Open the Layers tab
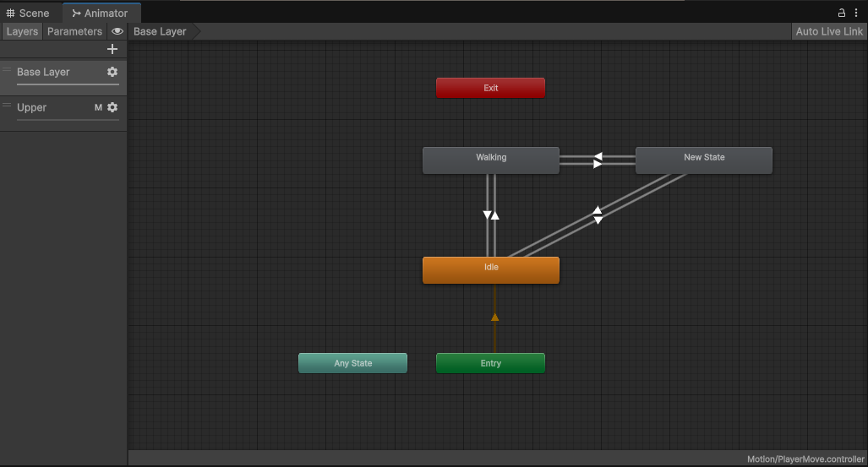Screen dimensions: 868x467 point(22,31)
